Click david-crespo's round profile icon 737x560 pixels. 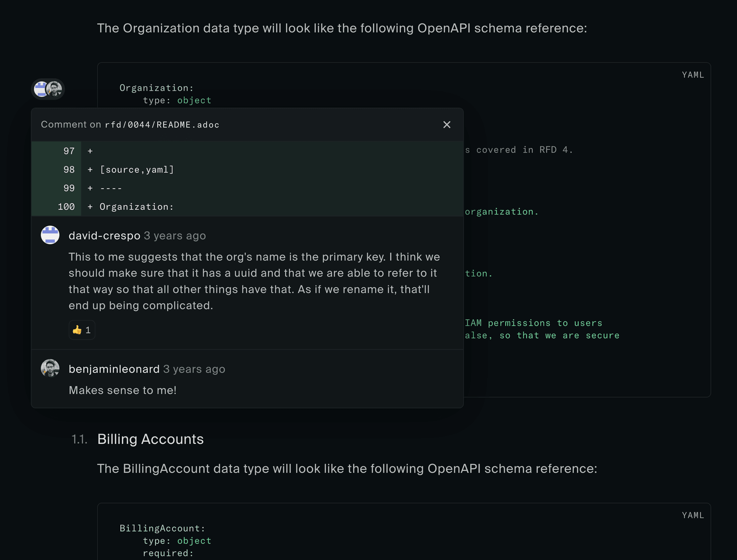[50, 235]
